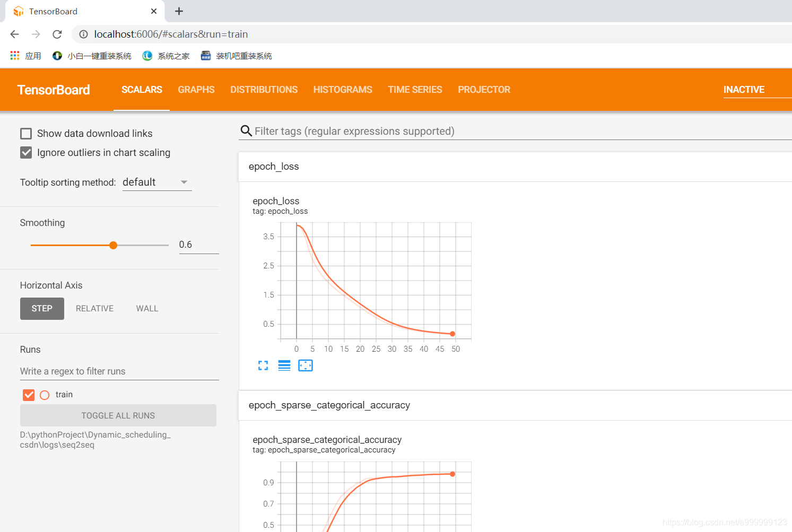Select RELATIVE horizontal axis
This screenshot has height=532, width=792.
(94, 309)
